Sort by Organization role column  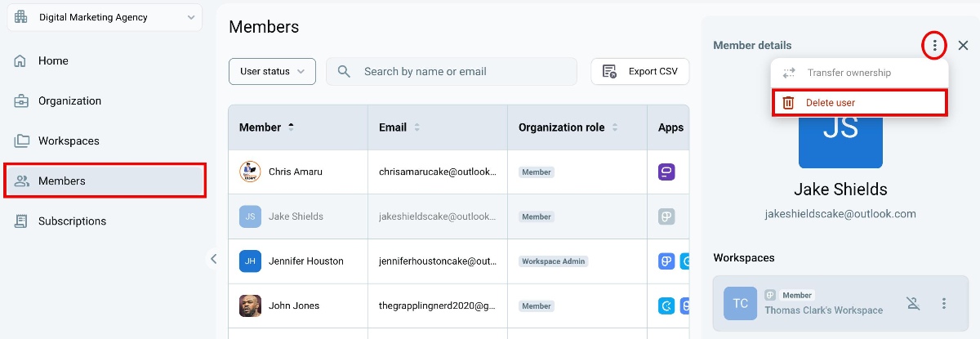pyautogui.click(x=615, y=127)
